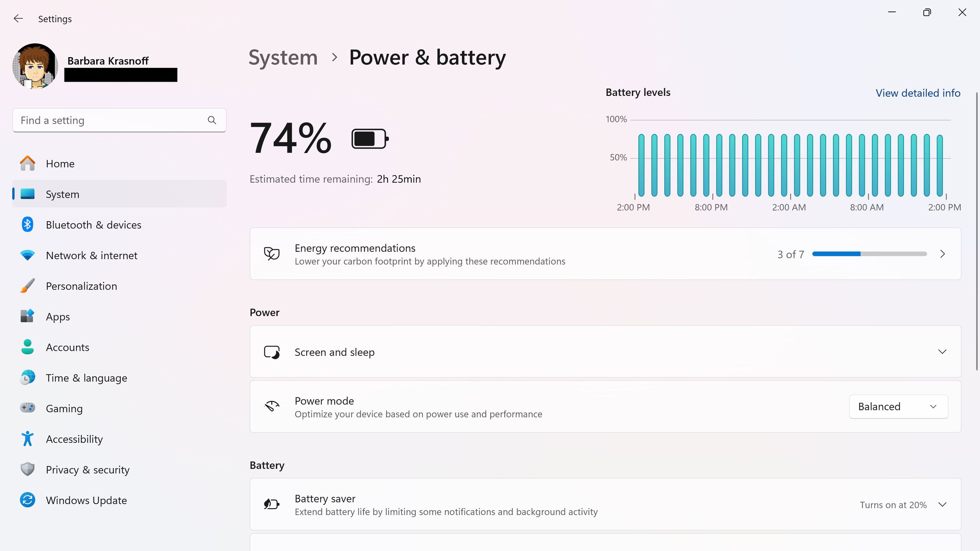Select System in the sidebar
The image size is (980, 551).
click(62, 194)
